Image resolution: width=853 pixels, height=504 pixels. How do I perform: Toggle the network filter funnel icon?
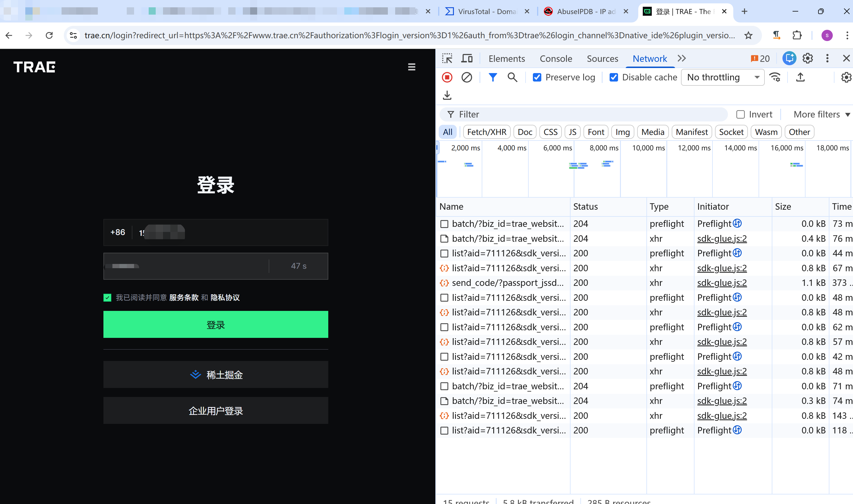pyautogui.click(x=492, y=77)
